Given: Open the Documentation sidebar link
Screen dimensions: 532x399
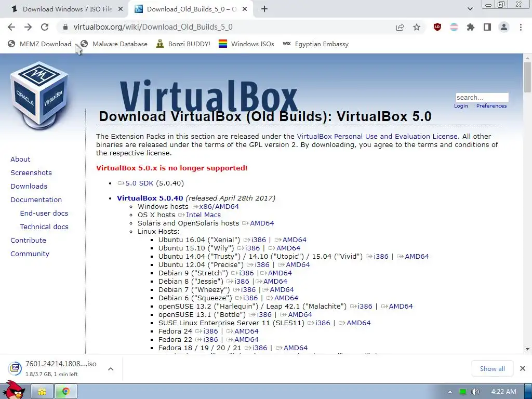Looking at the screenshot, I should pos(36,200).
